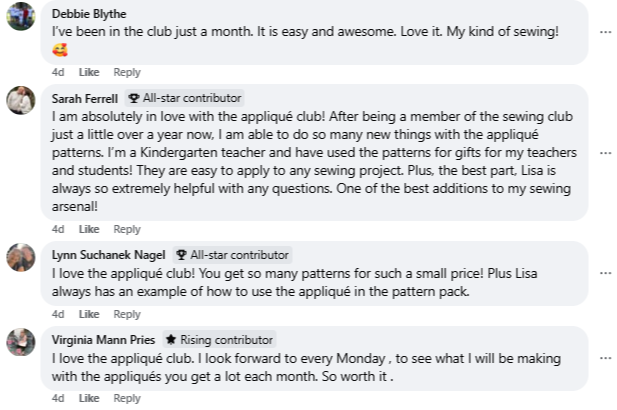Viewport: 617px width, 410px height.
Task: Click Lynn Suchanek Nagel's All-star contributor badge
Action: coord(233,254)
